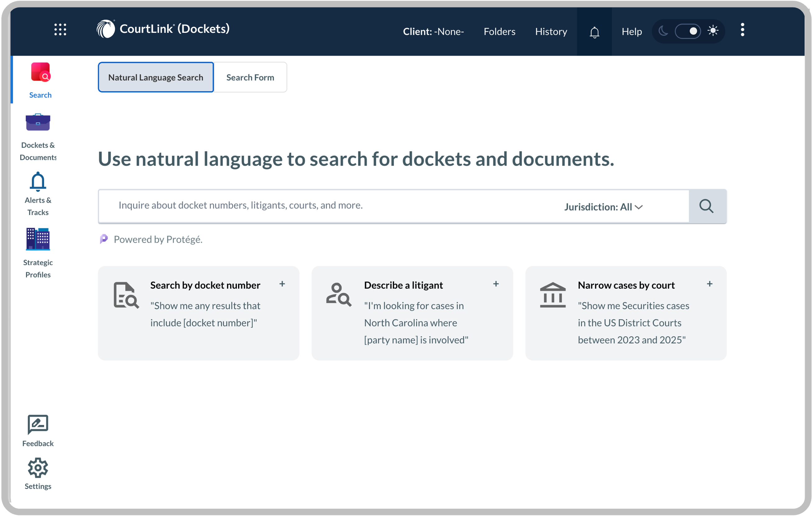Toggle the dark/light mode switch
The image size is (812, 516).
pyautogui.click(x=688, y=31)
